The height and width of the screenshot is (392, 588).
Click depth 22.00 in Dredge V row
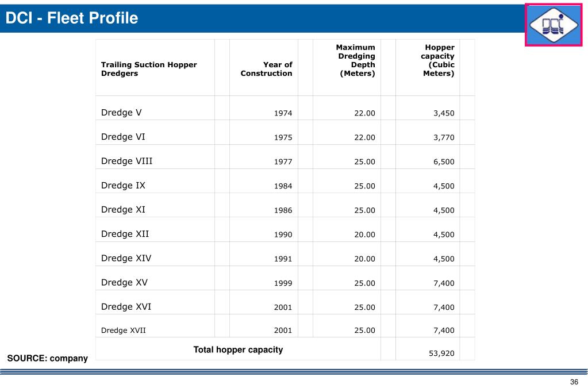point(364,113)
